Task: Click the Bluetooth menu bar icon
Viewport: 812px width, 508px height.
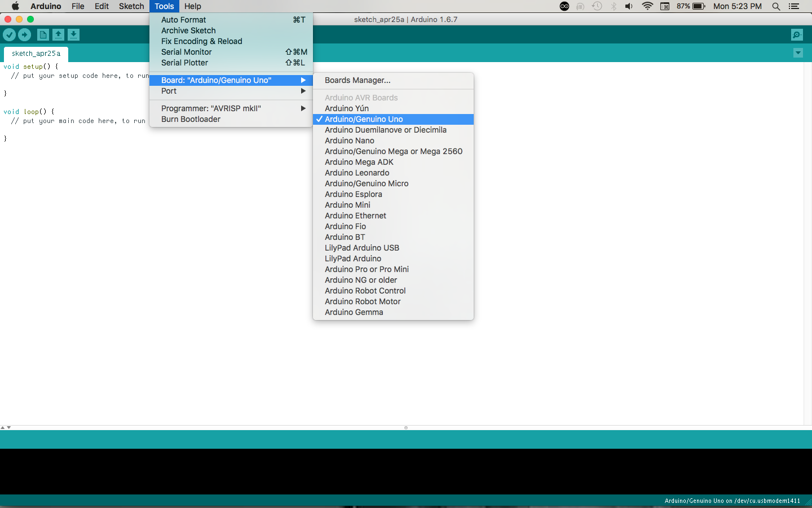Action: point(614,6)
